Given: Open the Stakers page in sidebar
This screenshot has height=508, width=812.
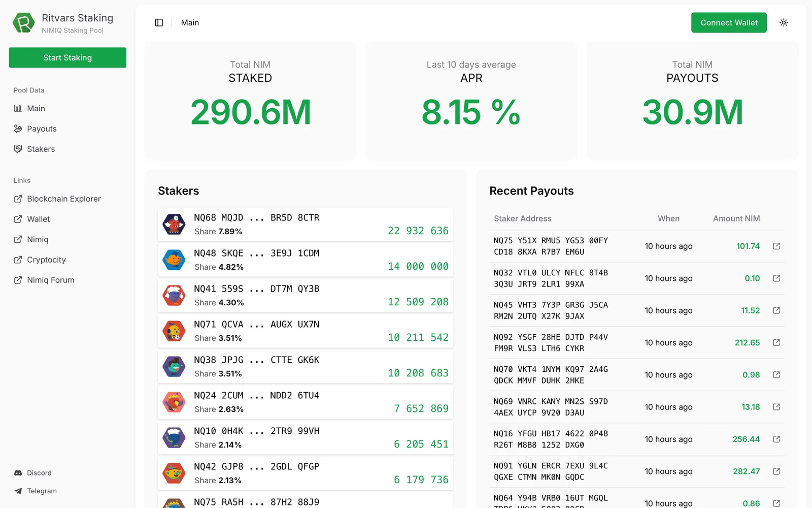Looking at the screenshot, I should pos(67,149).
